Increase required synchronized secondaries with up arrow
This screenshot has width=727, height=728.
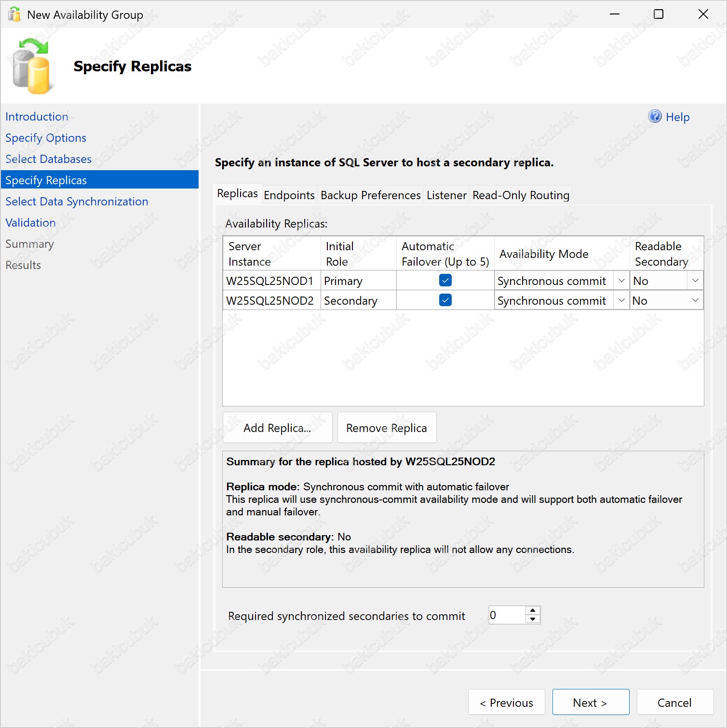tap(533, 611)
